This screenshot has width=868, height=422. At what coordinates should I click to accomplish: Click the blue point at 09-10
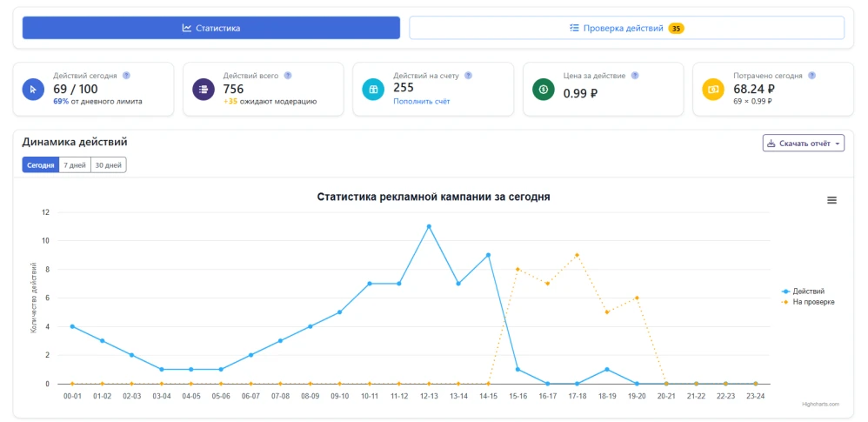339,312
